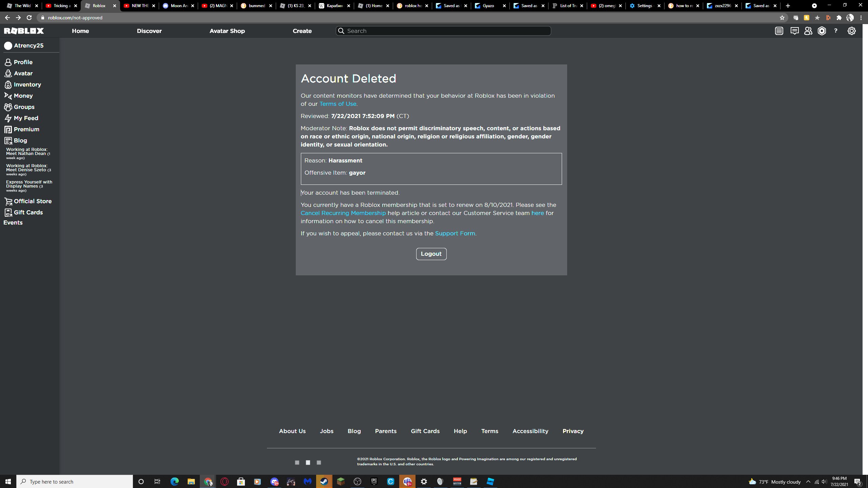Show hidden system tray icons
868x488 pixels.
coord(808,482)
